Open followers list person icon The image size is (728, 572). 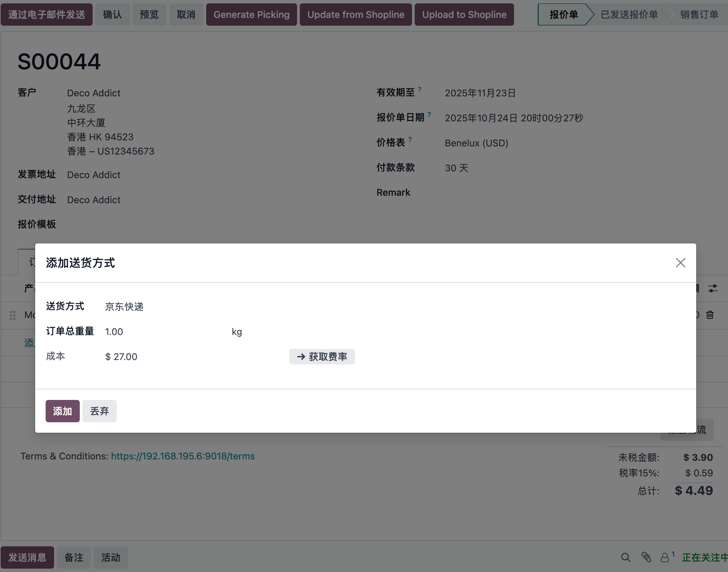(x=665, y=557)
